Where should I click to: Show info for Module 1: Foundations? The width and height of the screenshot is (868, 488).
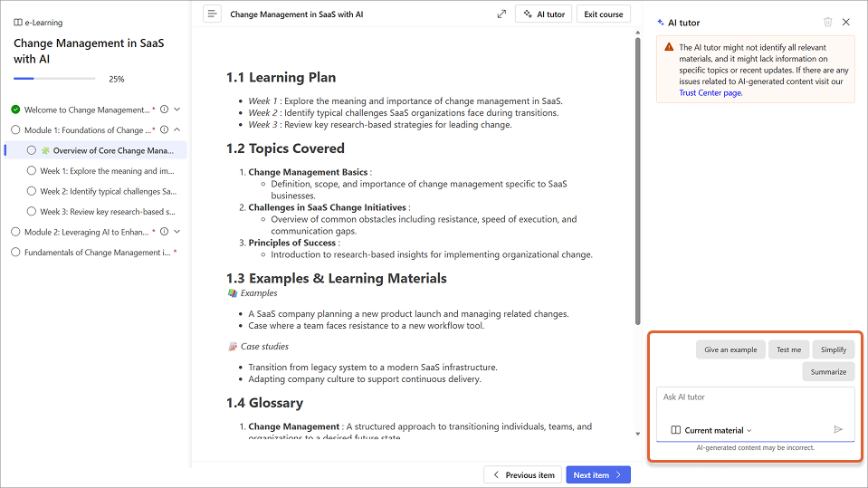[164, 130]
